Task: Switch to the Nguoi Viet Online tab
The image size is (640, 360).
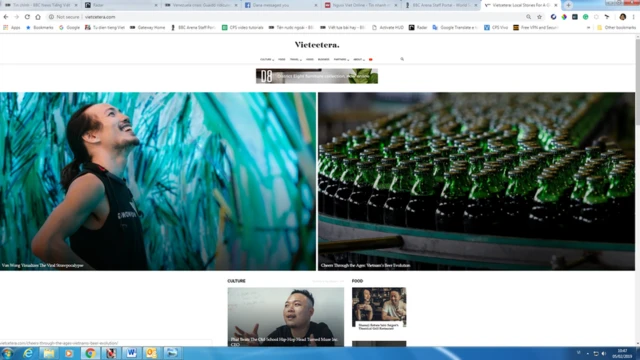Action: (x=361, y=5)
